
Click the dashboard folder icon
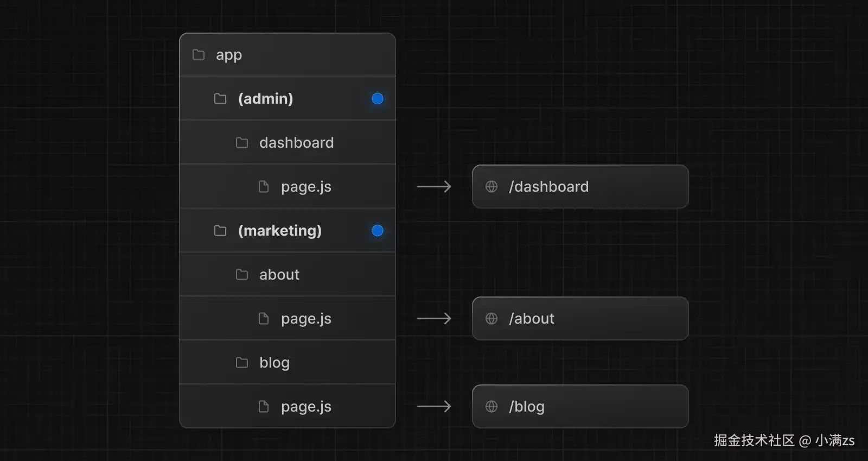(242, 143)
